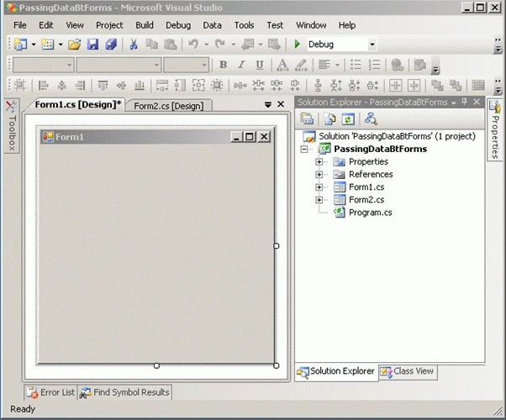
Task: Toggle auto-hide pin on Solution Explorer
Action: (x=465, y=102)
